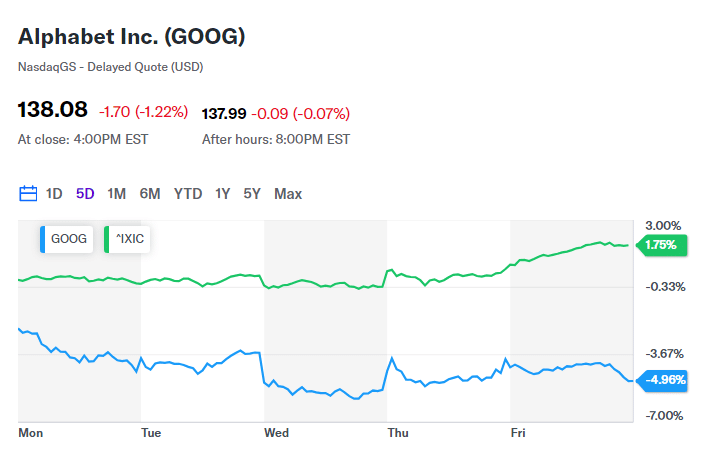Viewport: 705px width, 468px height.
Task: Click the green ^IXIC legend color bar
Action: pyautogui.click(x=107, y=239)
